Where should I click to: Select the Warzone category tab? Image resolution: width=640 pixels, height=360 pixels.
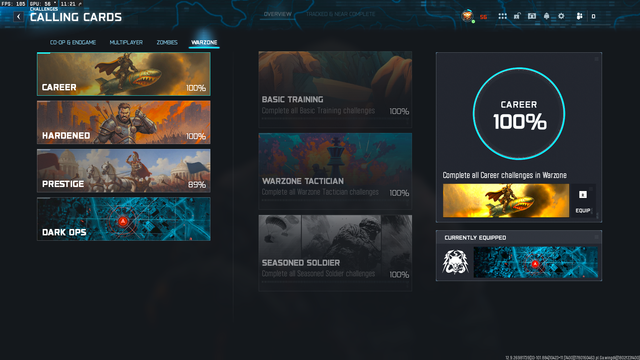click(204, 42)
